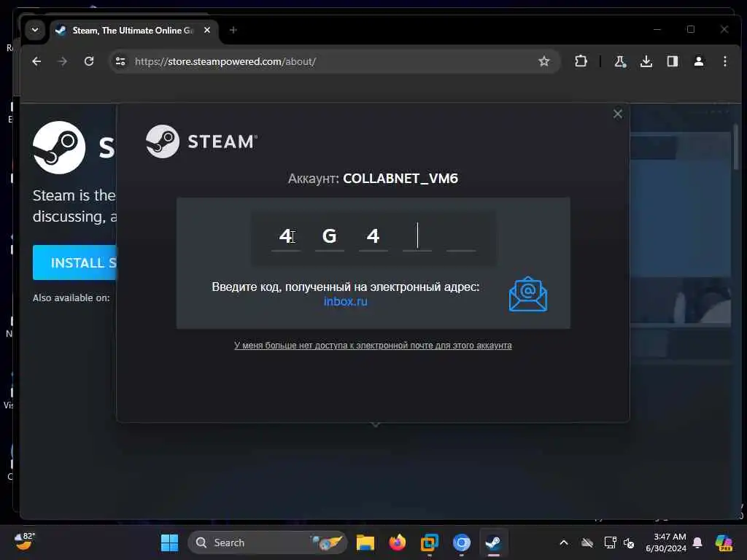Open the inbox.ru email link

tap(345, 301)
